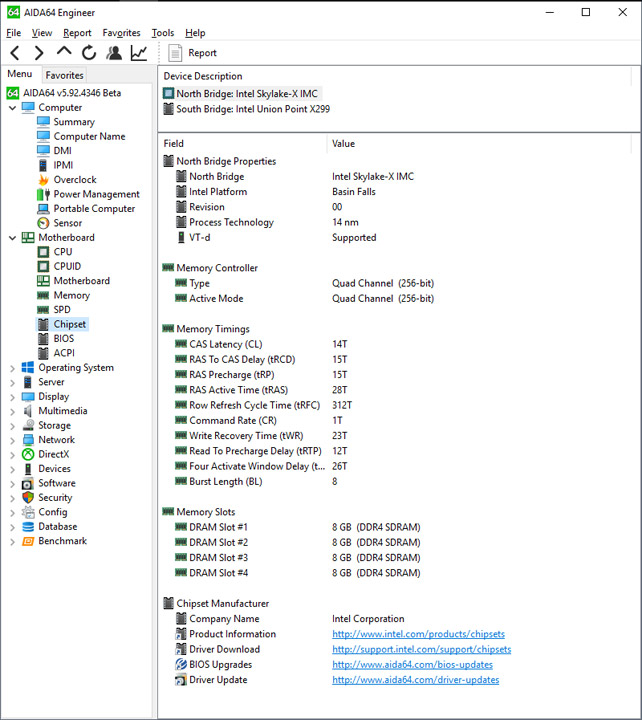642x720 pixels.
Task: Expand the Operating System node
Action: click(12, 368)
